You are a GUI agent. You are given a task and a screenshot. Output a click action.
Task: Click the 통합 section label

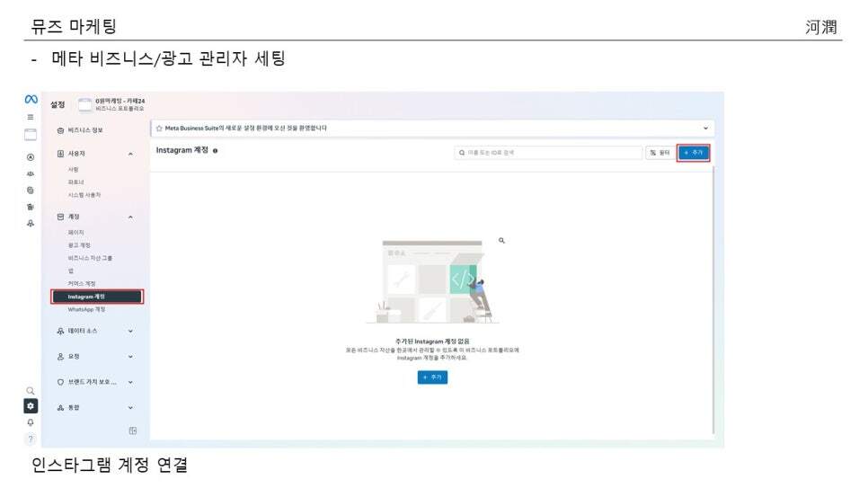[x=74, y=407]
